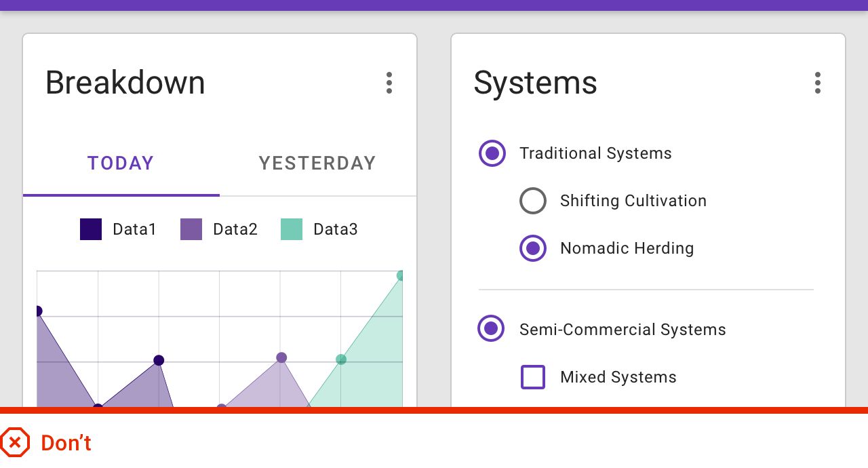Switch to the TODAY tab

[x=121, y=163]
